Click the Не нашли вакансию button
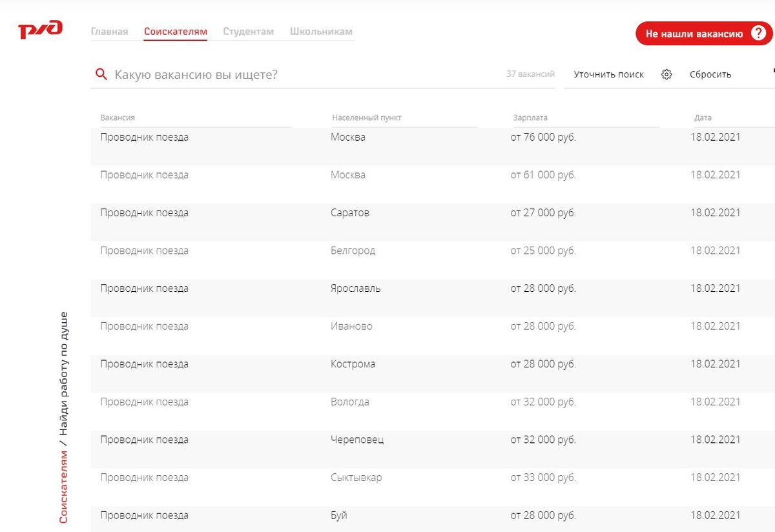Viewport: 775px width, 532px height. point(704,34)
